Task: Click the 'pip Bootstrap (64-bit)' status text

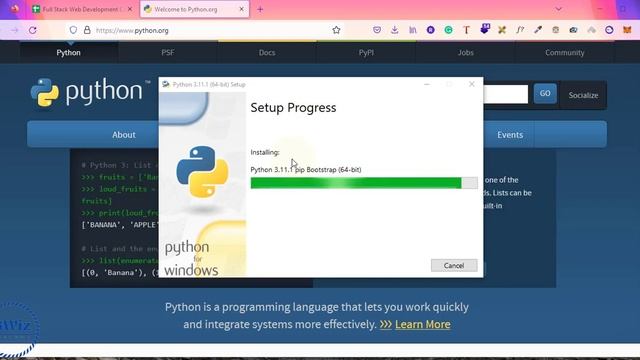Action: [x=328, y=170]
